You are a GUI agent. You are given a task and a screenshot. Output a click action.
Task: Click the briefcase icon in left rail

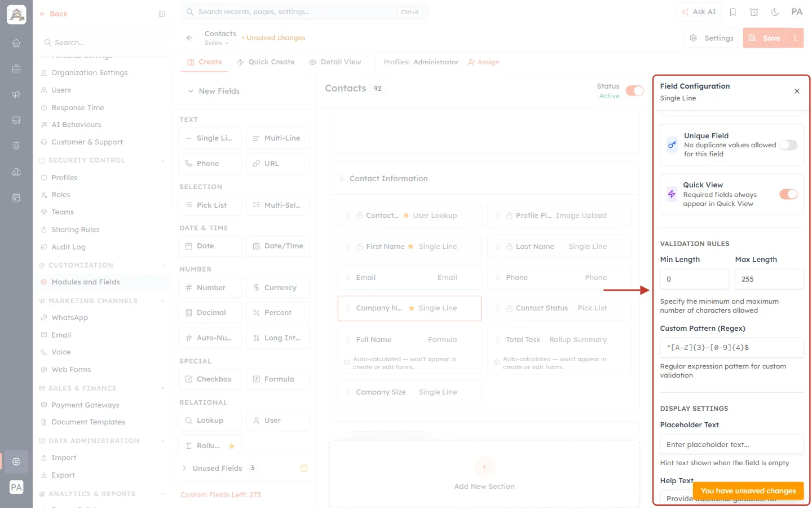coord(16,69)
